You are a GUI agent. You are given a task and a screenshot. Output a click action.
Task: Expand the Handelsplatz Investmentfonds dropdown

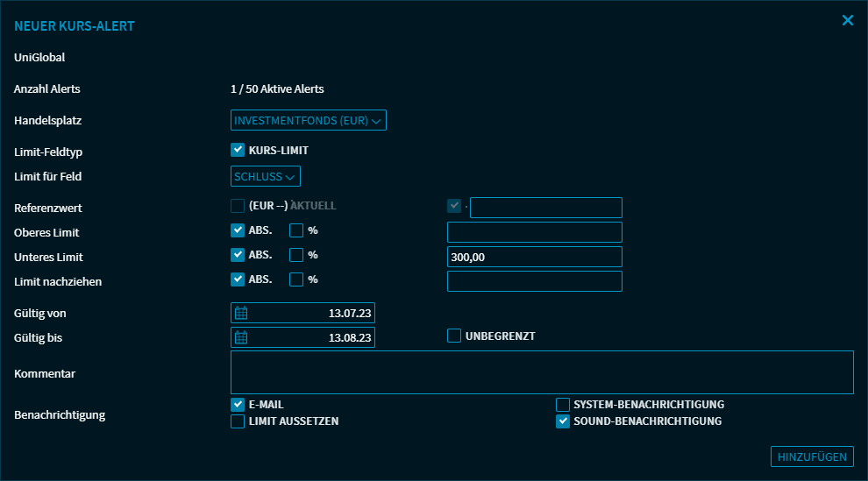[x=308, y=120]
